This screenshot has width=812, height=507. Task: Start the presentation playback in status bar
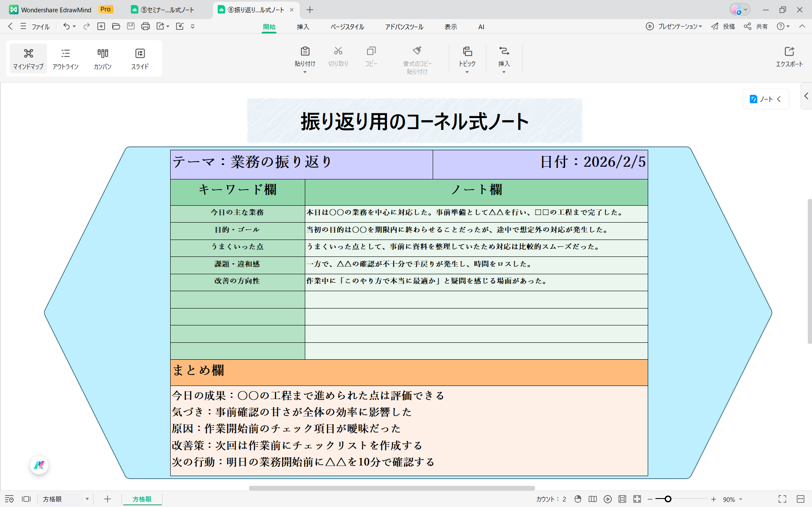click(x=608, y=499)
